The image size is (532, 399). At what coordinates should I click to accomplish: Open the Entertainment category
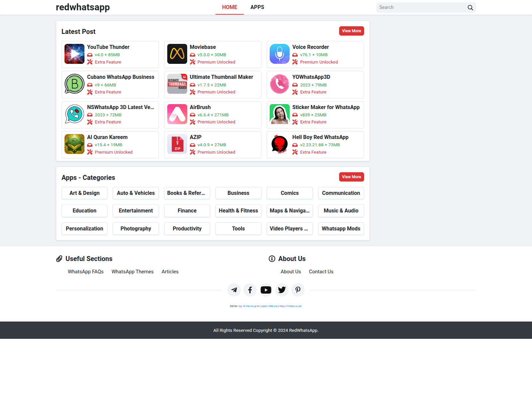(x=136, y=211)
